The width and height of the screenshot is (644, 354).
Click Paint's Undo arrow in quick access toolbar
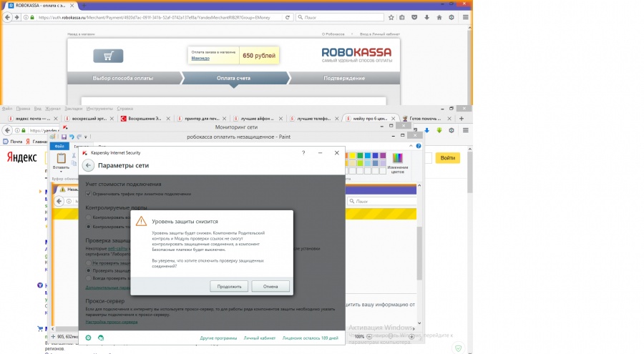(x=72, y=137)
